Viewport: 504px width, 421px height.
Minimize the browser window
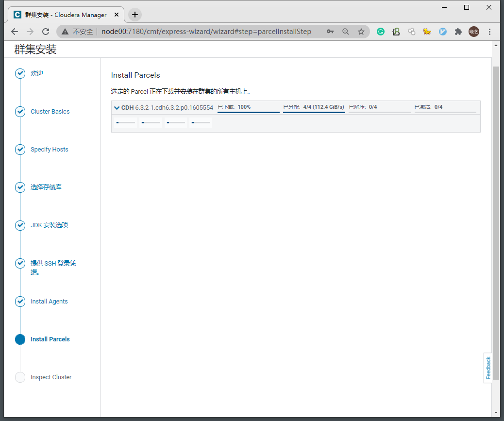click(x=444, y=7)
